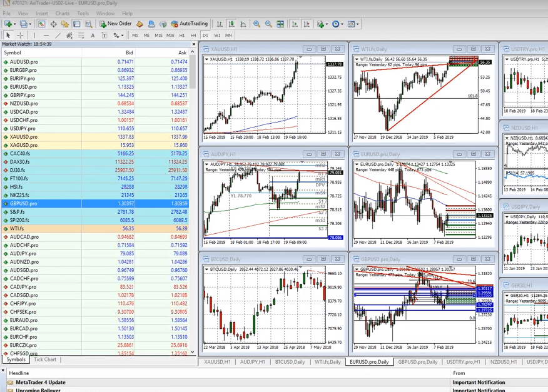Tile chart windows with the grid icon

coord(280,24)
